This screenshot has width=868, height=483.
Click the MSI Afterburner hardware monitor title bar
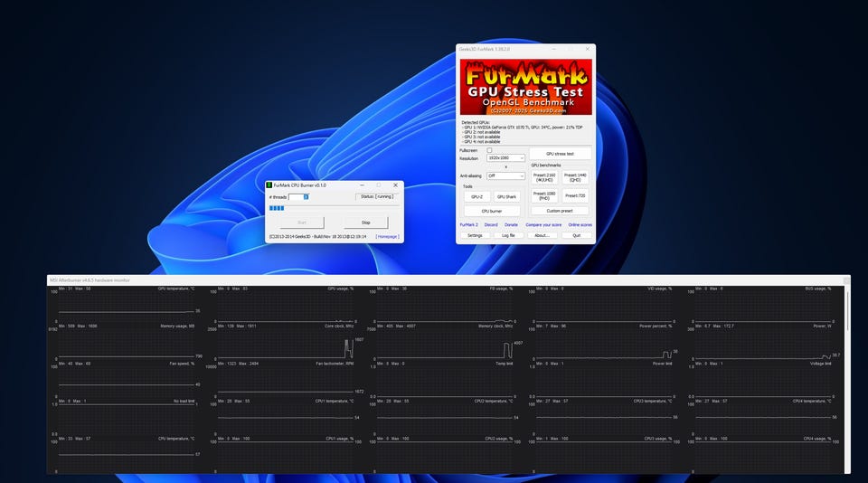[x=448, y=280]
